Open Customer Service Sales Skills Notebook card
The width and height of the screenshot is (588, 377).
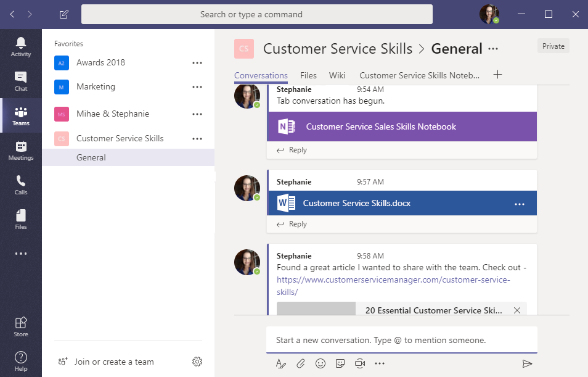tap(402, 126)
